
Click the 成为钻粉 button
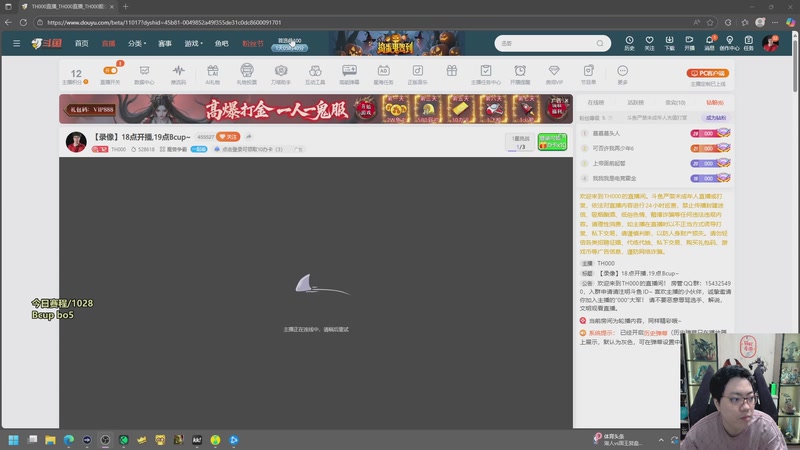point(716,118)
